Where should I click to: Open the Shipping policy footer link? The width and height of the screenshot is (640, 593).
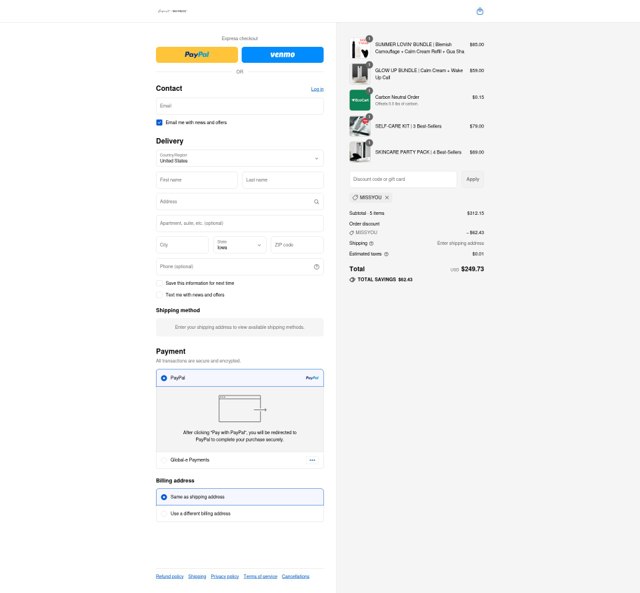(x=197, y=577)
